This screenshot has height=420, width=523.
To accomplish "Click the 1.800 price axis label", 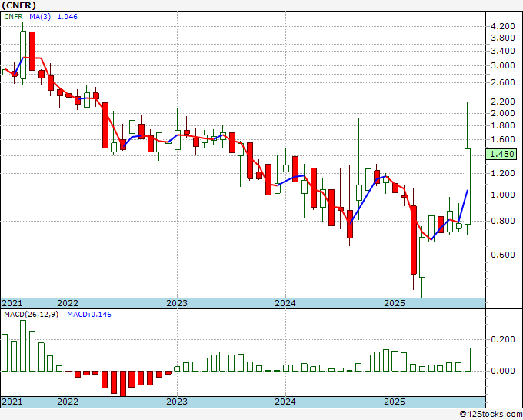I will tap(503, 125).
